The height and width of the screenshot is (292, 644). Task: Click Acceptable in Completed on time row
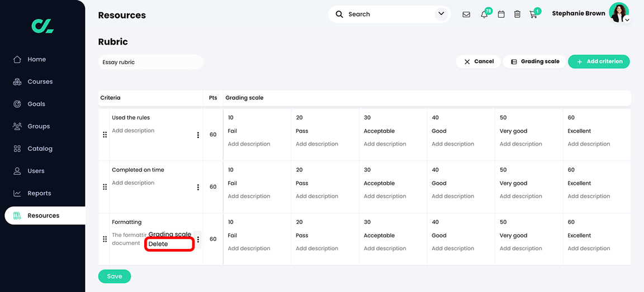[379, 183]
